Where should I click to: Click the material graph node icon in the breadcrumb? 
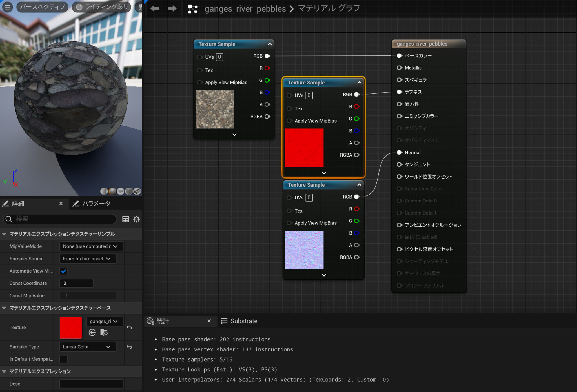coord(193,8)
